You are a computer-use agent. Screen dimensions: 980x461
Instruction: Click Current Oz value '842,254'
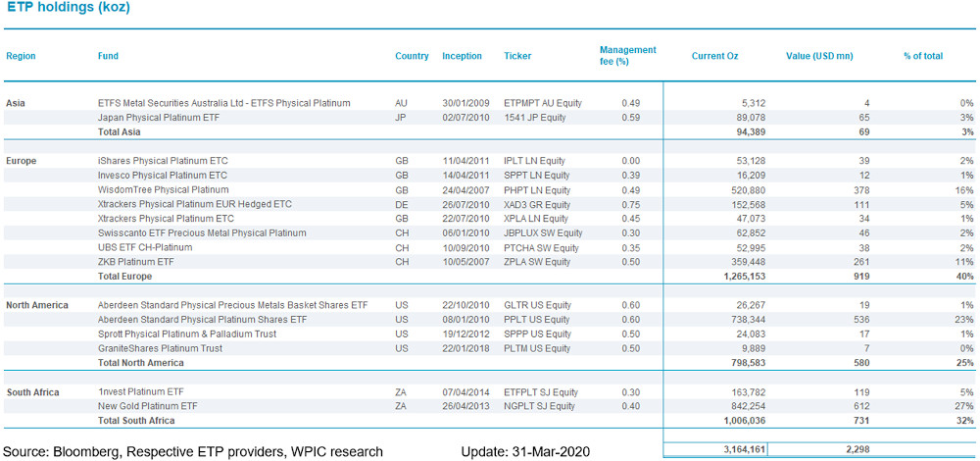click(x=748, y=407)
